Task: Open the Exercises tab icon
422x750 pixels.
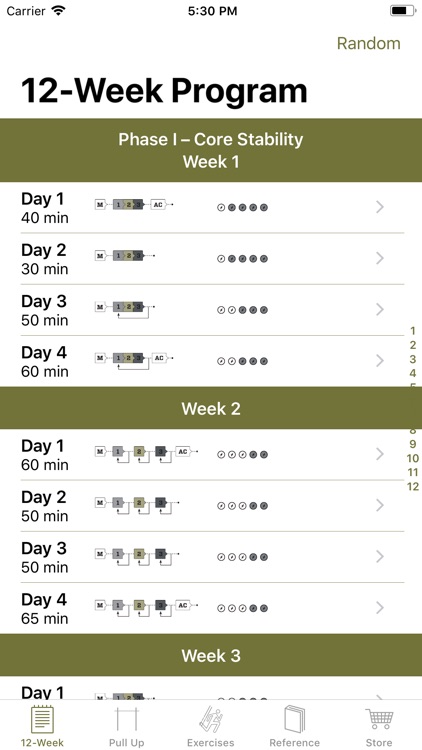Action: [211, 719]
